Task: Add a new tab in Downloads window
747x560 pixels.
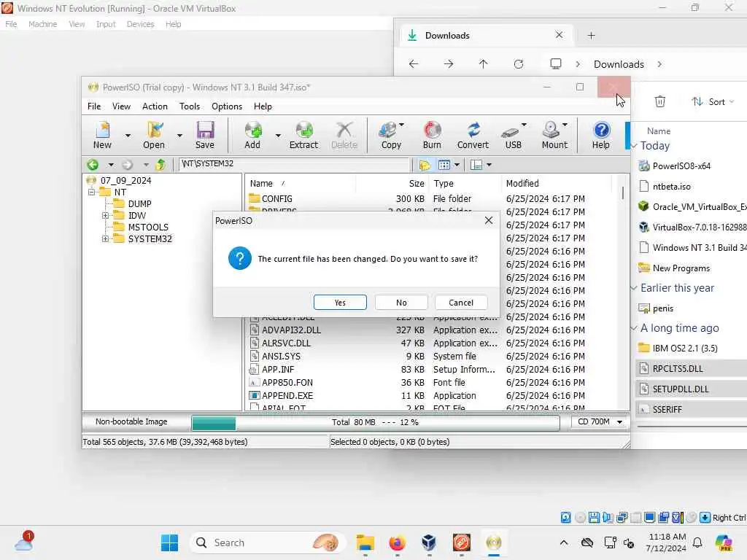Action: tap(591, 35)
